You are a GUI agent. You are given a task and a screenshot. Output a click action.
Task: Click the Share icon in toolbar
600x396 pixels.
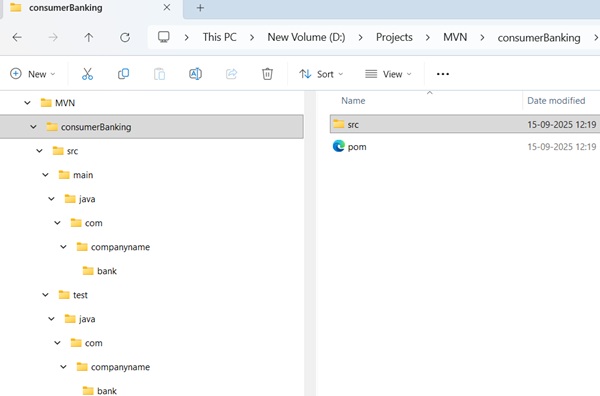[x=232, y=74]
